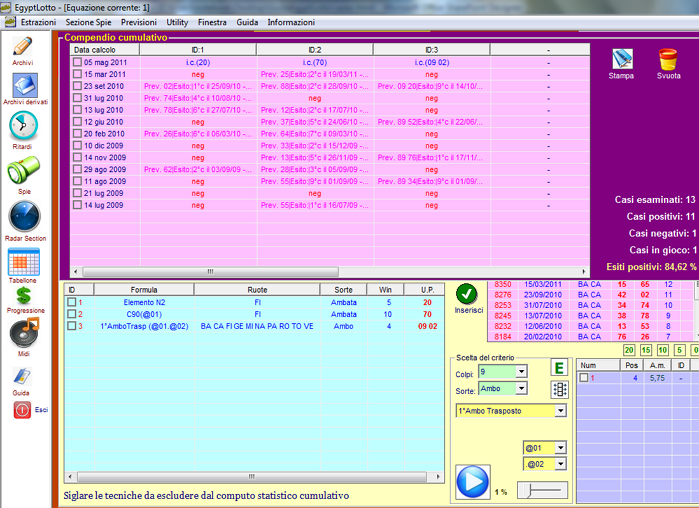Open the Sorte Ambo dropdown
This screenshot has width=699, height=508.
pyautogui.click(x=520, y=388)
